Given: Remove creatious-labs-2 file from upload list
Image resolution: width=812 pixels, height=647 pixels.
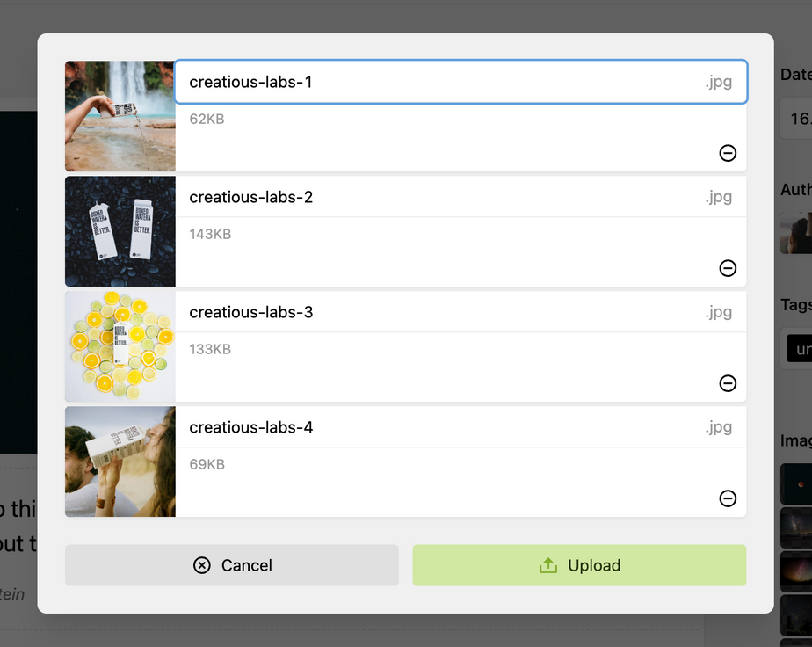Looking at the screenshot, I should tap(728, 268).
